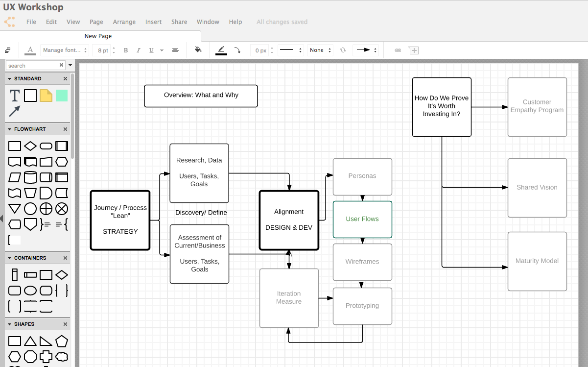Click the font size 8 pt field
This screenshot has height=367, width=588.
[x=103, y=50]
